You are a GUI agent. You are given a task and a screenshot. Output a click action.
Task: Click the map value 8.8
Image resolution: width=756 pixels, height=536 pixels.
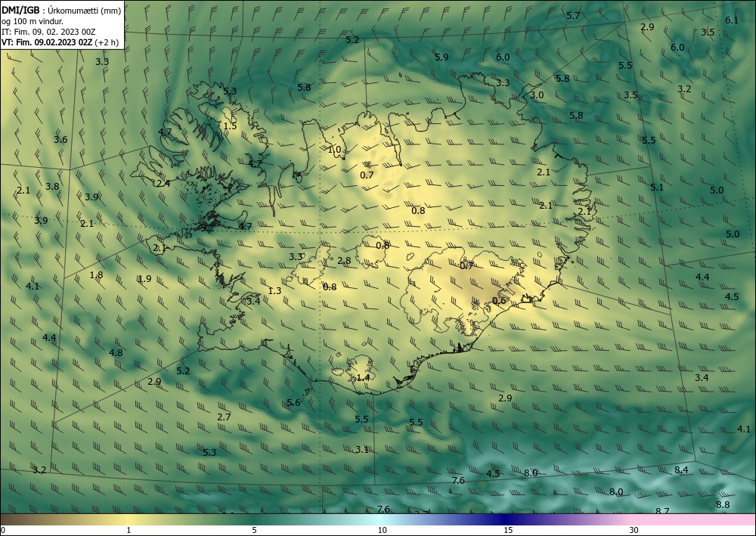[723, 505]
